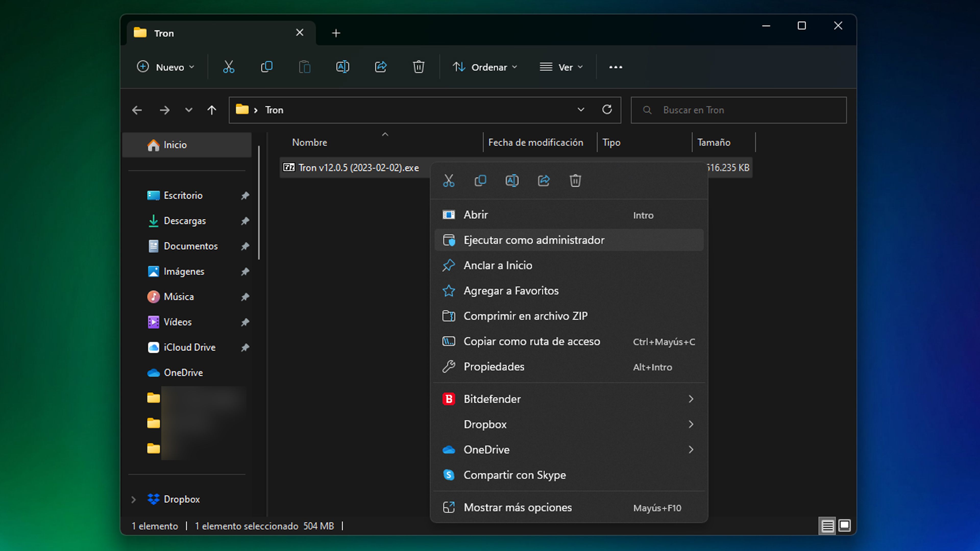Click the delete trash icon in toolbar

(419, 67)
